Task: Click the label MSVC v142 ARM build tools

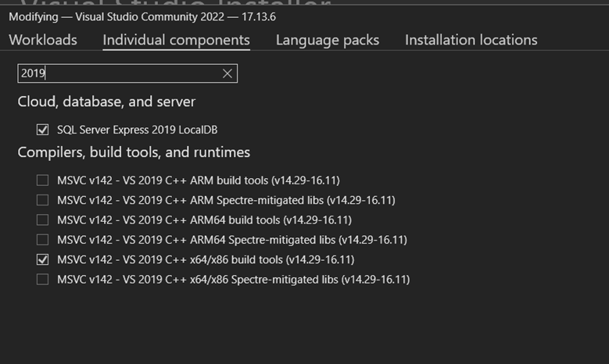Action: [x=199, y=180]
